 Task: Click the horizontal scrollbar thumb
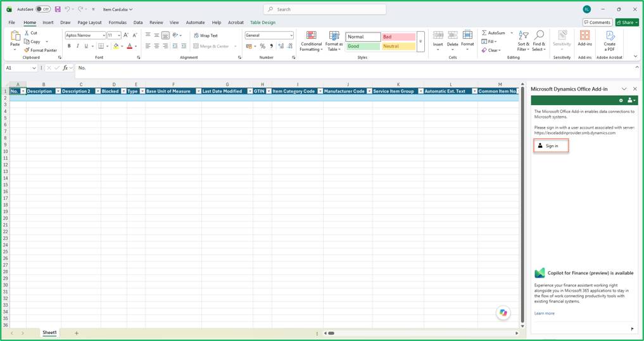point(331,333)
